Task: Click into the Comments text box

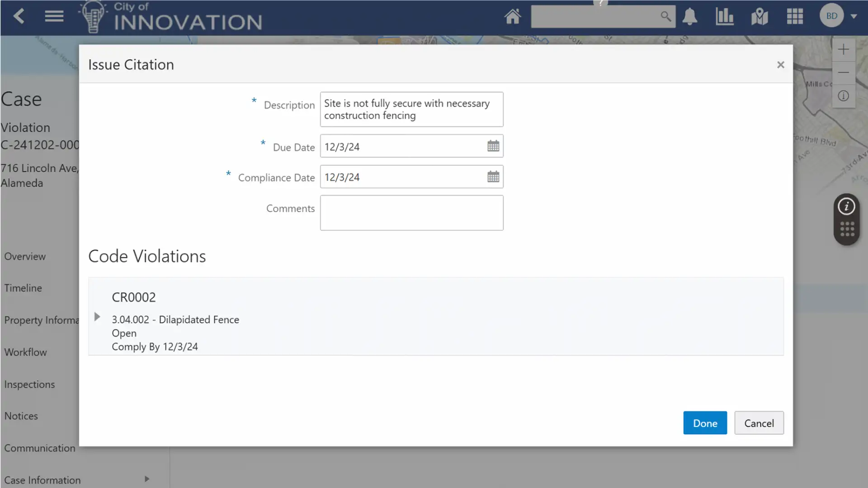Action: (411, 213)
